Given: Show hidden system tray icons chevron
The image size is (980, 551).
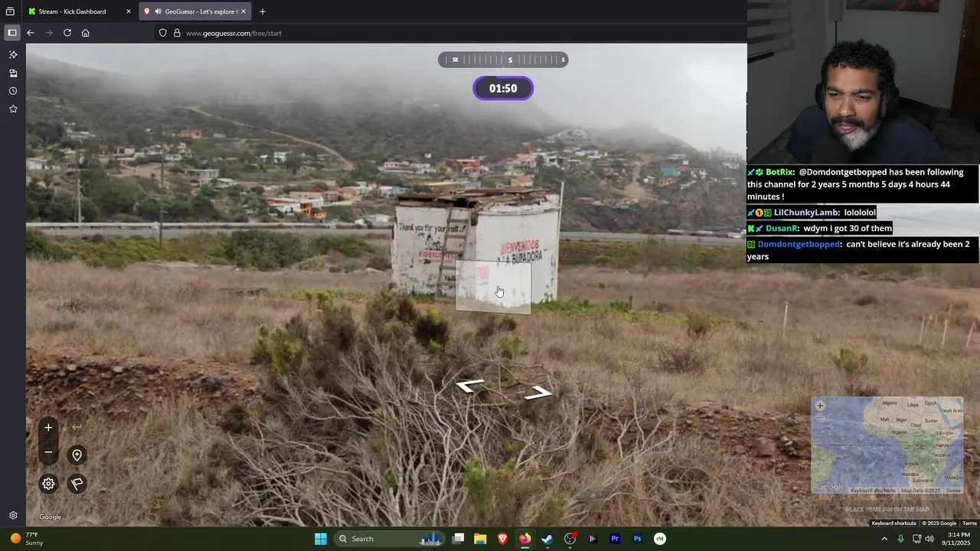Looking at the screenshot, I should click(884, 539).
